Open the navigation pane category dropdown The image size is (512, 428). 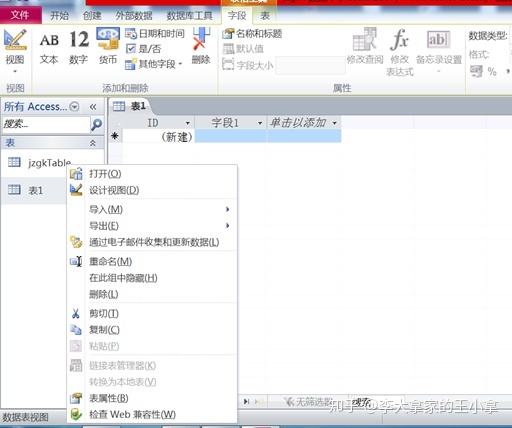pyautogui.click(x=74, y=107)
